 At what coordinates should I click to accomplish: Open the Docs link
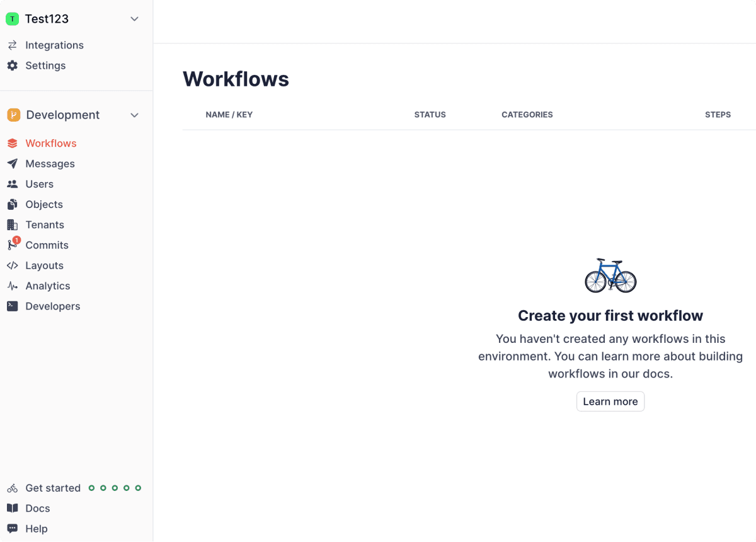click(37, 508)
